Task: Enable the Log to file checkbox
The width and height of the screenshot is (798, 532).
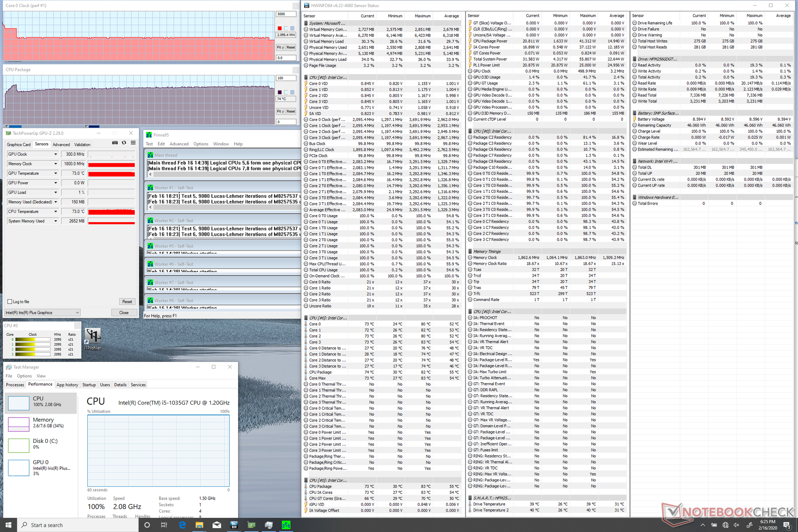Action: pos(10,301)
